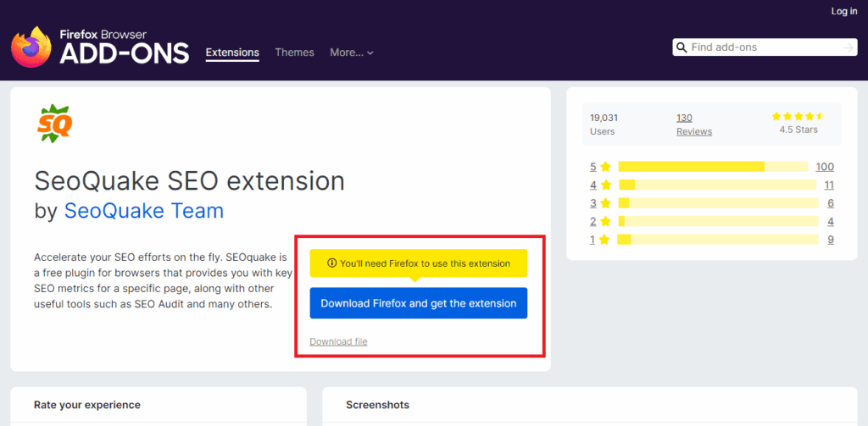Click the 6 three-star review count
The height and width of the screenshot is (426, 868).
point(831,203)
